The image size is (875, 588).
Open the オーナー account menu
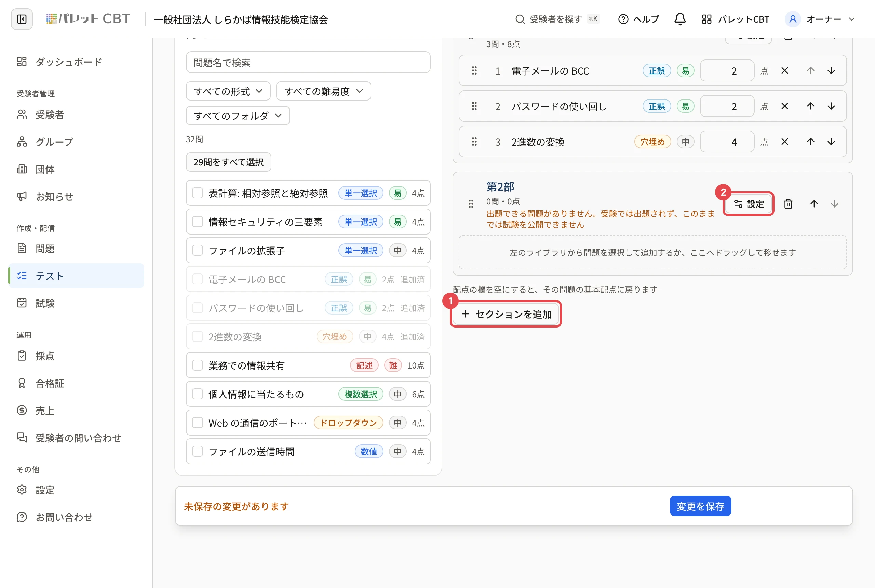pos(820,19)
